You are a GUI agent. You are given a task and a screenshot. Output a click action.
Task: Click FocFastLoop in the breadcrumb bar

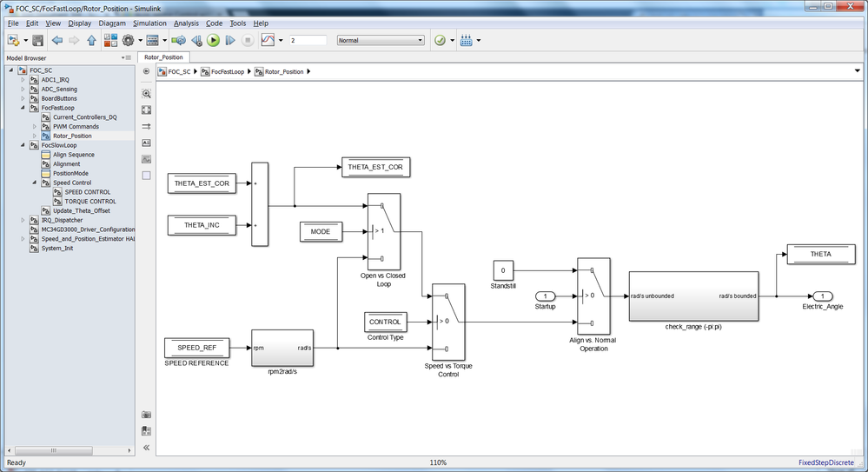pos(228,71)
